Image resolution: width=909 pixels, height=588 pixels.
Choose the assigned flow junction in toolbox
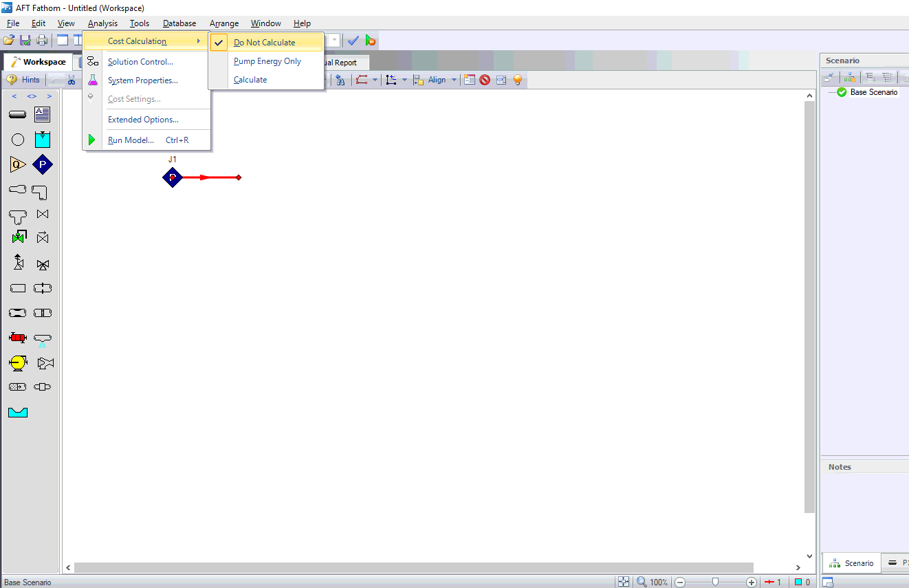pos(18,164)
